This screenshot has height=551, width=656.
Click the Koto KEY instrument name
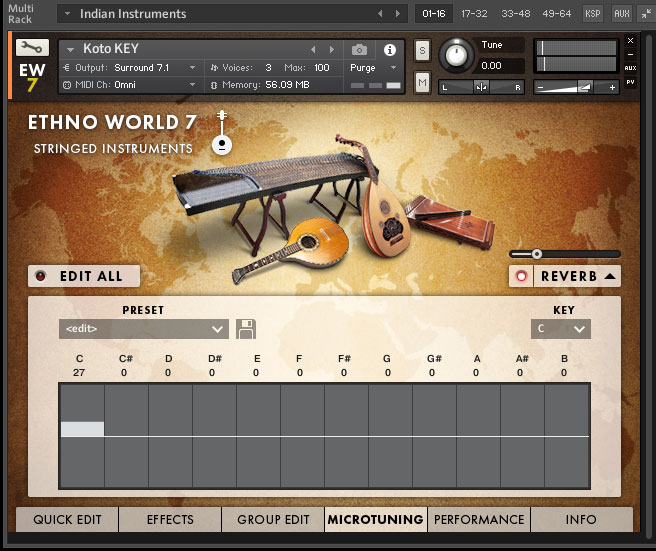point(111,49)
